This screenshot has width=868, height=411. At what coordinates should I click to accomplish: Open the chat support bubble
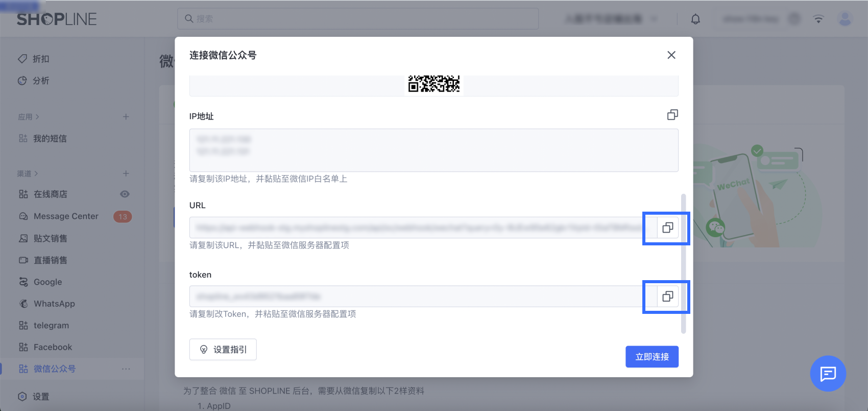point(828,374)
